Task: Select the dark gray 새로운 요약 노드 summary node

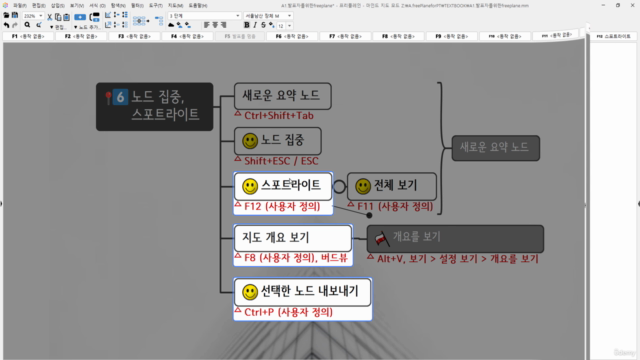Action: pos(496,148)
